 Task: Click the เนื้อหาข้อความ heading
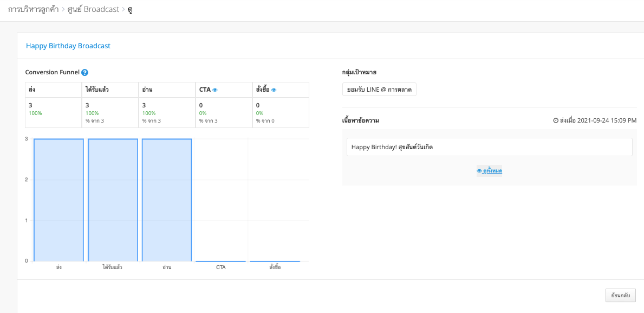(361, 121)
